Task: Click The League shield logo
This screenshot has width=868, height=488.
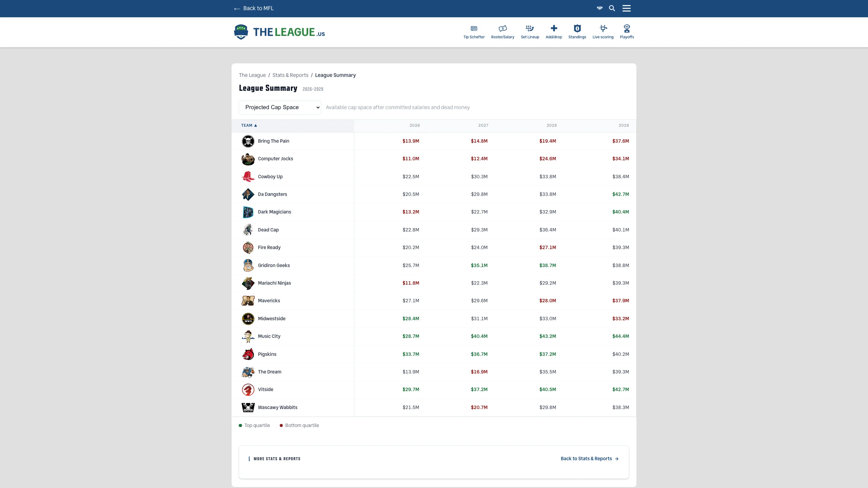Action: (x=241, y=32)
